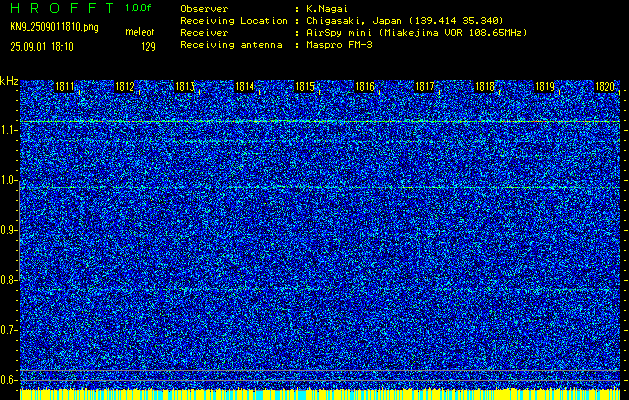Screen dimensions: 629x400
Task: Click the date stamp 25.09.01 18:10
Action: pos(42,47)
